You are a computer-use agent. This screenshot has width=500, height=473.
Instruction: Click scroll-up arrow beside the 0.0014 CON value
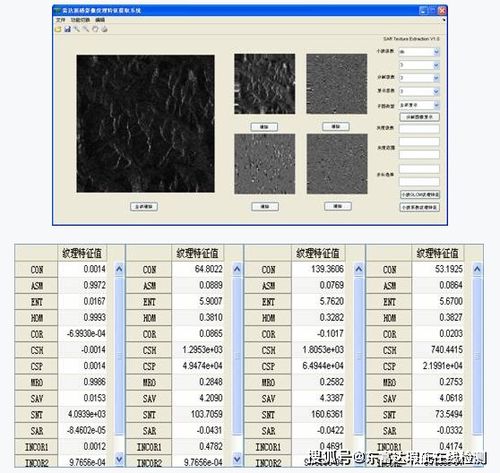(119, 269)
